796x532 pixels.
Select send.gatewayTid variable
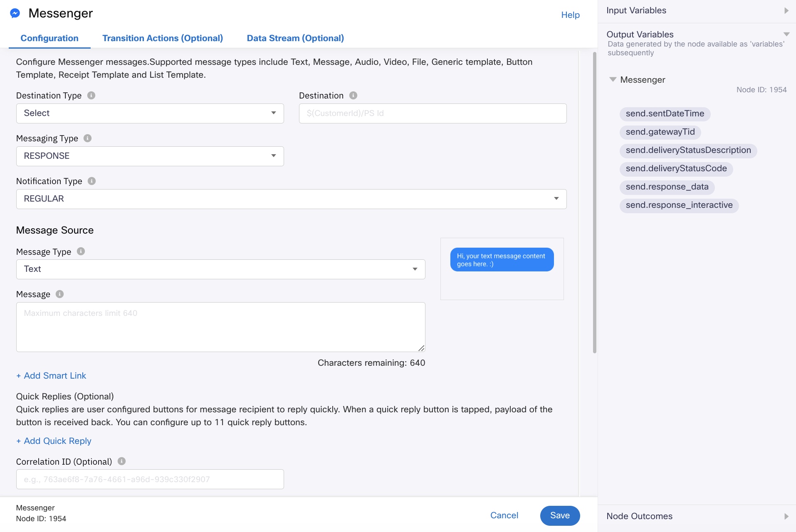tap(660, 132)
